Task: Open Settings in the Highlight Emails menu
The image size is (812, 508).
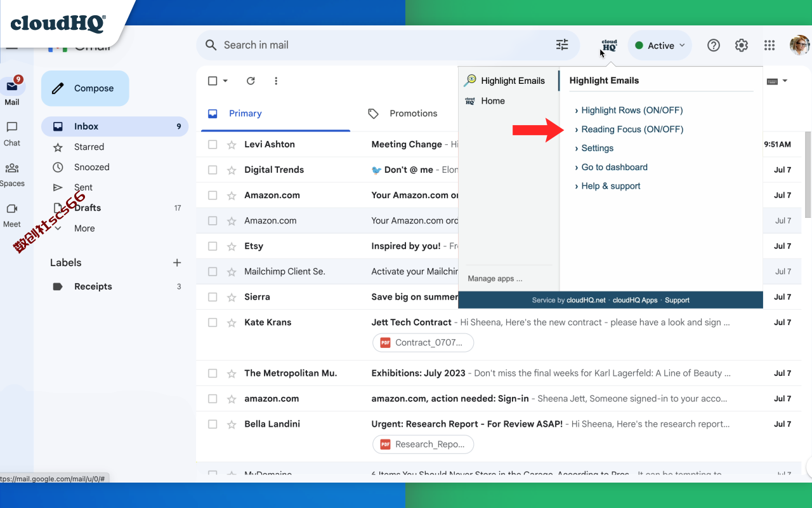Action: [597, 148]
